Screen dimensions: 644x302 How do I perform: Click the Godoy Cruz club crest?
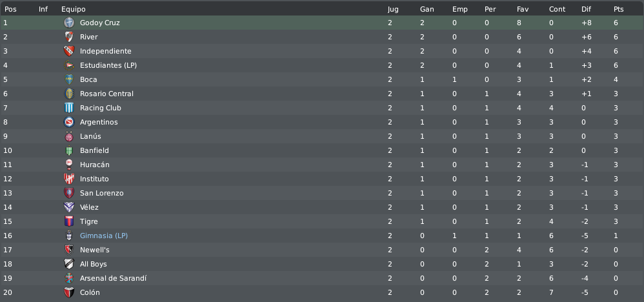(69, 23)
